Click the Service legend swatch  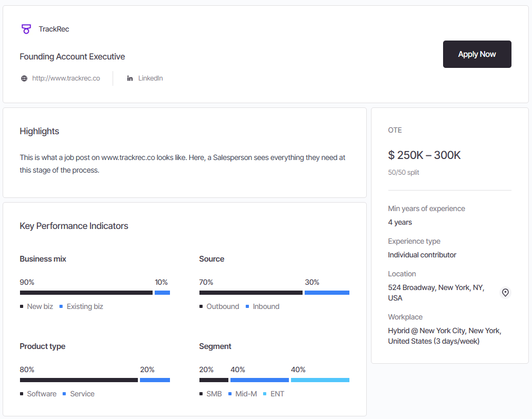click(x=65, y=394)
